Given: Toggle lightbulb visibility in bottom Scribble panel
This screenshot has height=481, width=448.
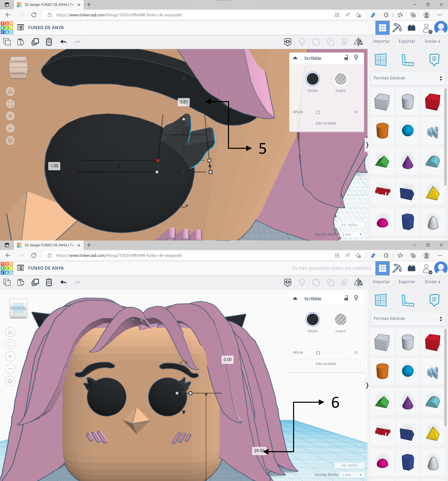Looking at the screenshot, I should [x=356, y=298].
